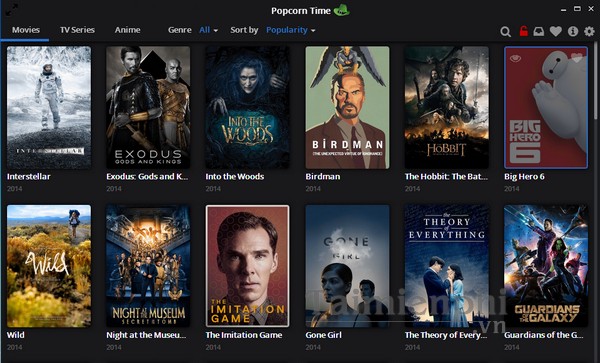The width and height of the screenshot is (600, 363).
Task: Click the 'Genre' label
Action: (179, 30)
